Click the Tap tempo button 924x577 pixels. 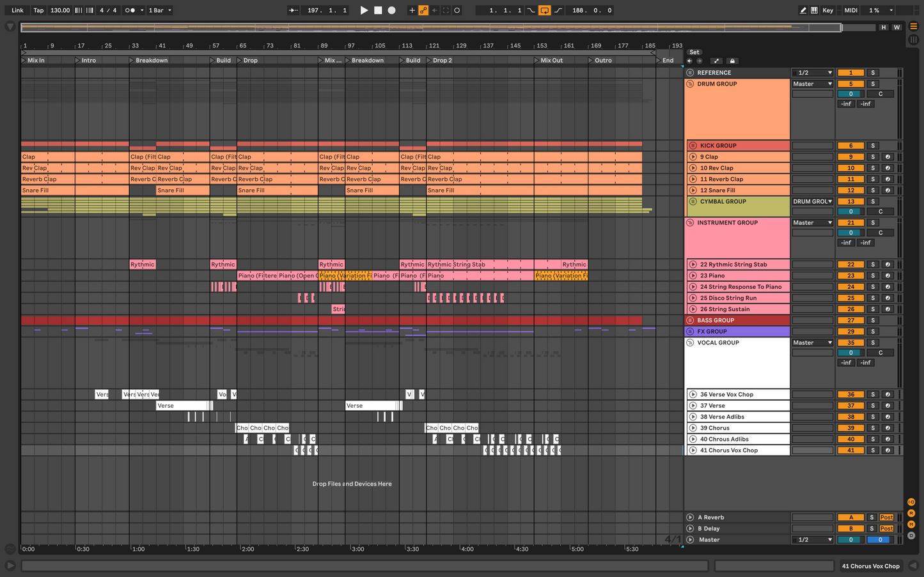click(38, 10)
